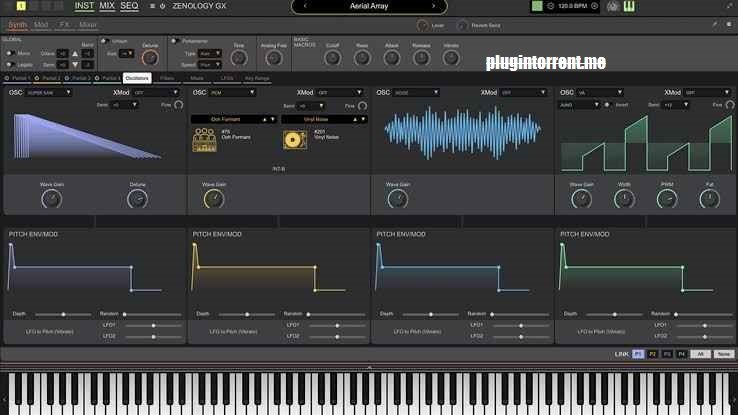
Task: Go to next preset after Aerial Array
Action: click(x=433, y=6)
